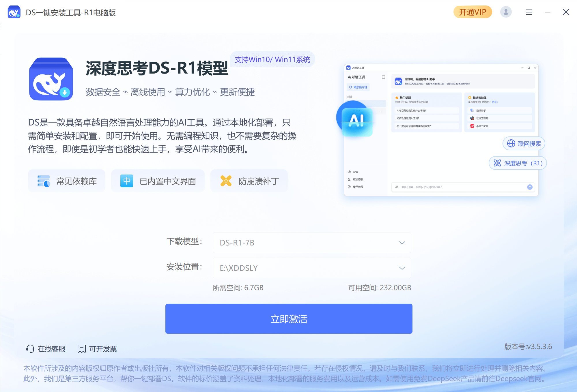The image size is (577, 392).
Task: Expand the model dropdown chevron arrow
Action: 402,243
